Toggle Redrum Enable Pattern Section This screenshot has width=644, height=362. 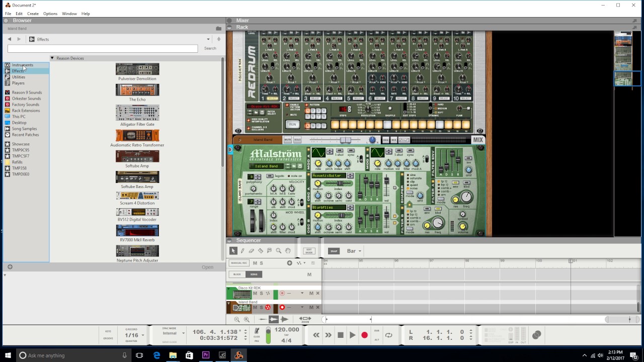coord(287,105)
